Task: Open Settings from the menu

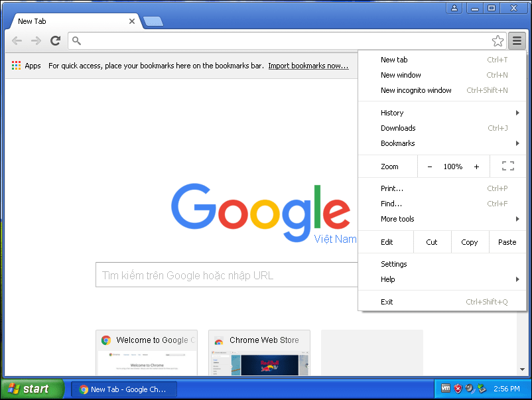Action: 394,264
